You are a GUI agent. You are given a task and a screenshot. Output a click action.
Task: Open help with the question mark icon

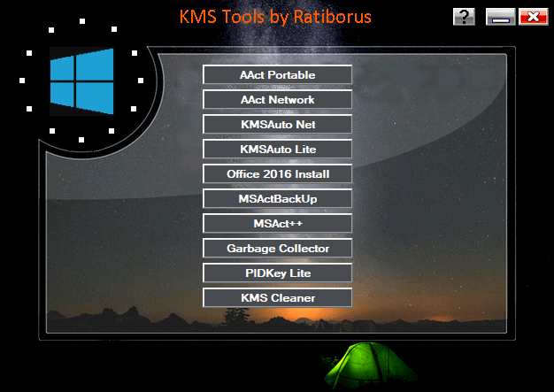(464, 17)
